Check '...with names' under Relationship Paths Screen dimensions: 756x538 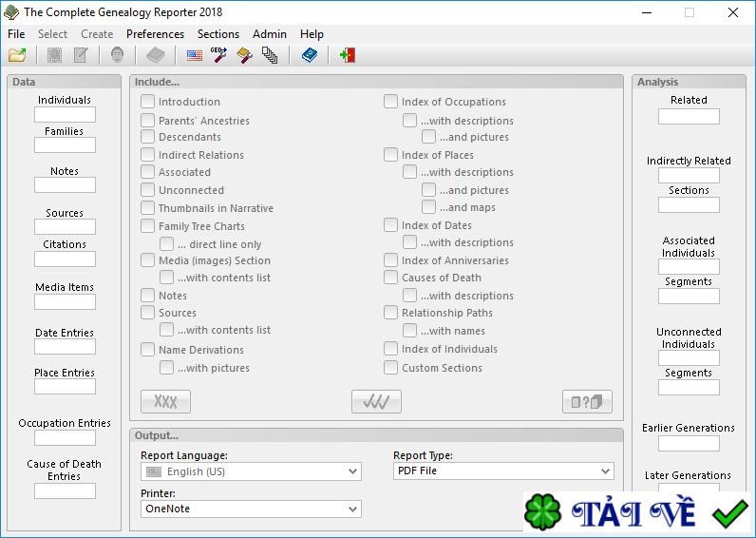pos(410,331)
